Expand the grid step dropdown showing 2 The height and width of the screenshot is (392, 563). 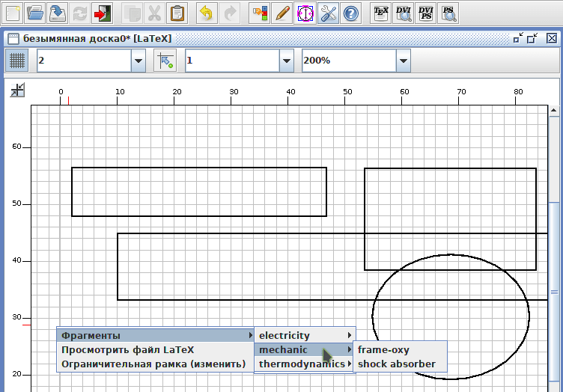tap(139, 61)
